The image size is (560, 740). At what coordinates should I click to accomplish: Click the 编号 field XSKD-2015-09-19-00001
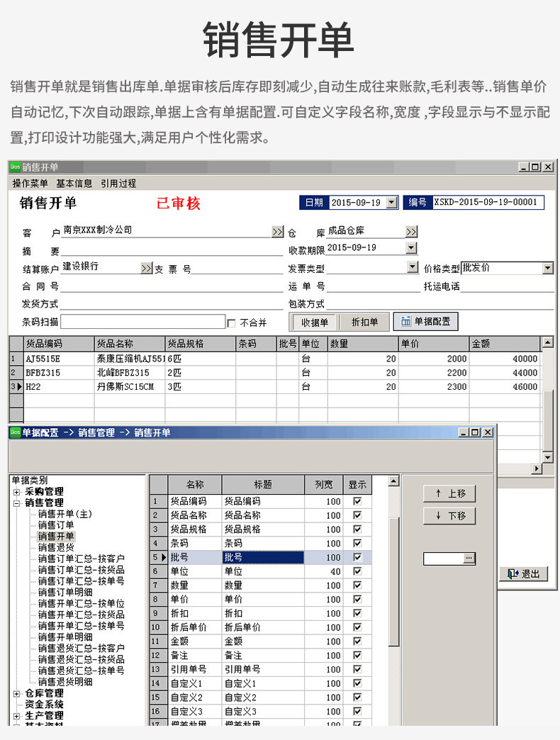[x=488, y=203]
